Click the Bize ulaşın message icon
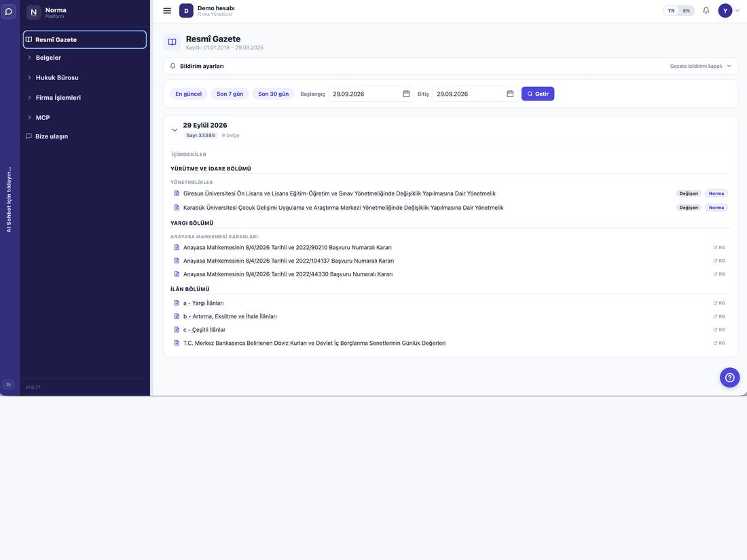 click(29, 136)
